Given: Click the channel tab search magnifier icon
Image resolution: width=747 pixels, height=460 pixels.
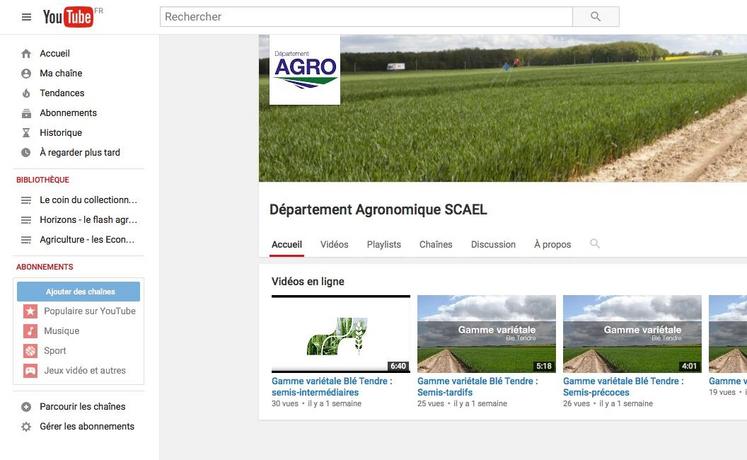Looking at the screenshot, I should (x=595, y=244).
